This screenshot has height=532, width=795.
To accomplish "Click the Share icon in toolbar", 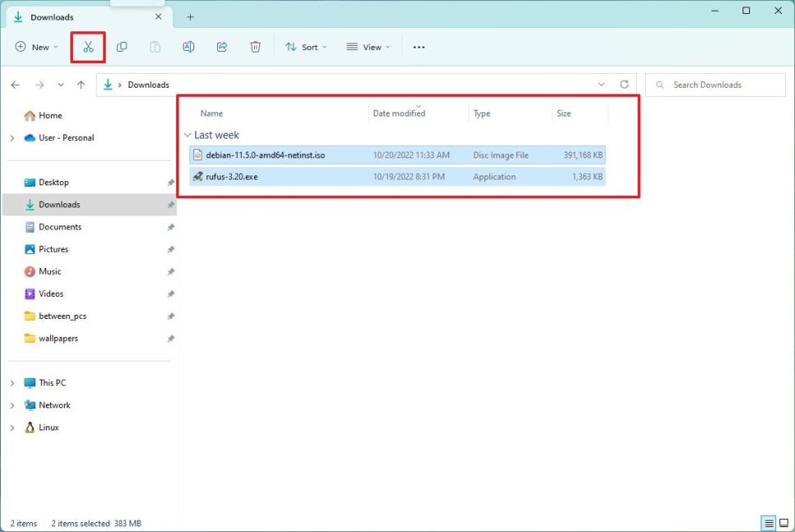I will click(221, 47).
